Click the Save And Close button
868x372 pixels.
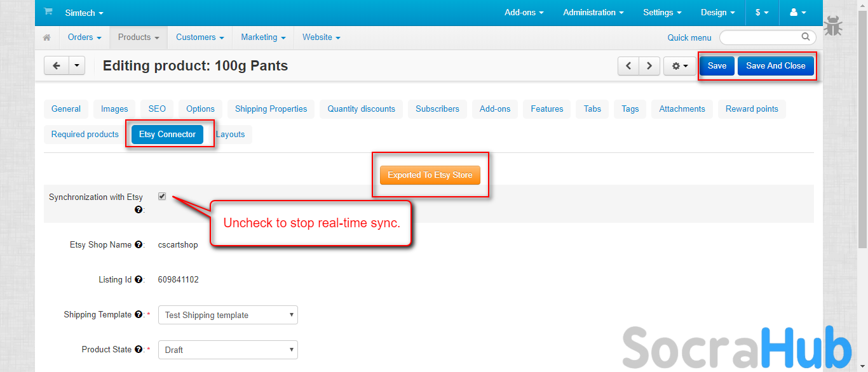coord(775,66)
